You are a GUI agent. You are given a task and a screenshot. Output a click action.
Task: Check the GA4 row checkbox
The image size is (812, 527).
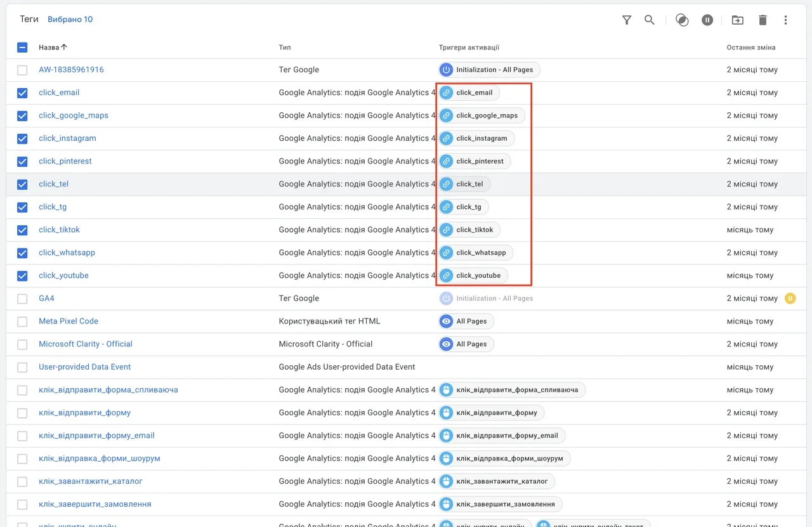(x=22, y=298)
